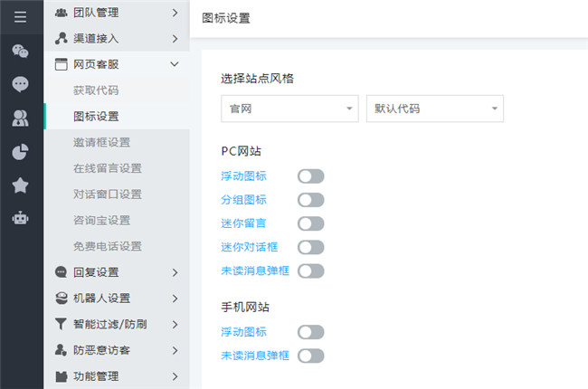
Task: Click the 迷你留言 link
Action: (243, 223)
